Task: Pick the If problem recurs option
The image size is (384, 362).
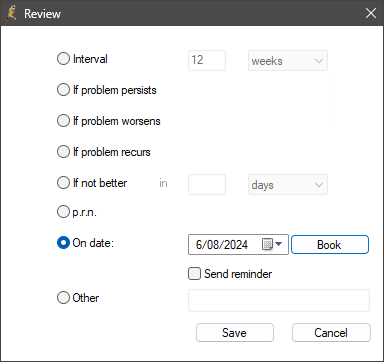Action: pos(63,152)
